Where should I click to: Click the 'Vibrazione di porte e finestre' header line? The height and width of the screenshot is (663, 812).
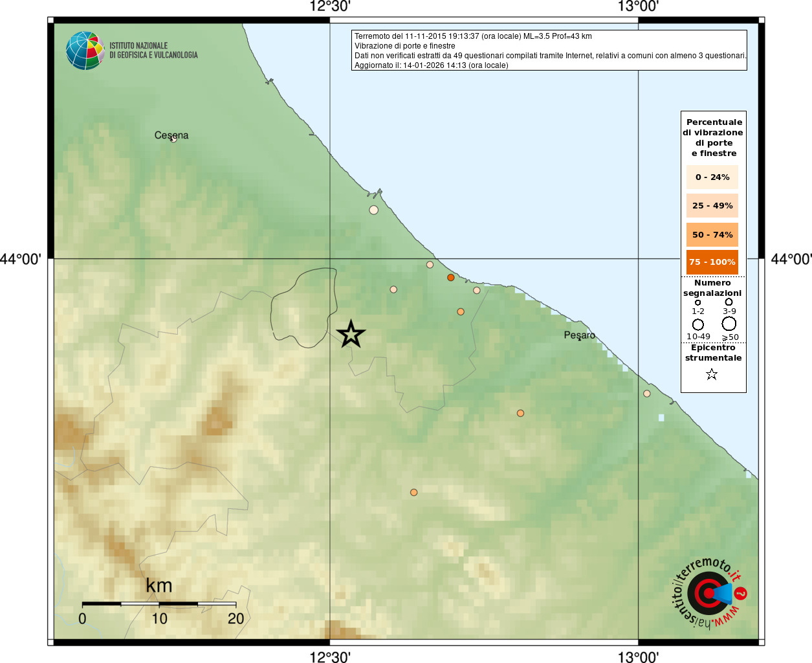(x=405, y=46)
